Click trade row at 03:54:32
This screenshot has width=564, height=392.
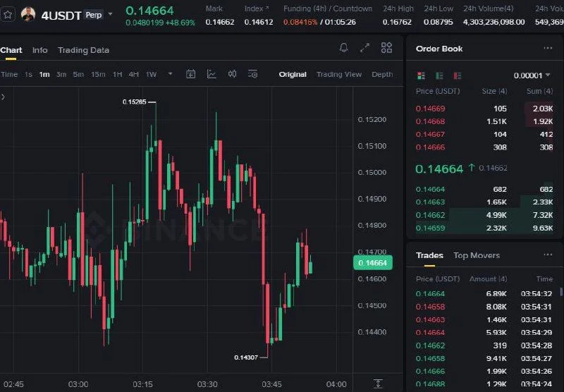click(x=484, y=294)
